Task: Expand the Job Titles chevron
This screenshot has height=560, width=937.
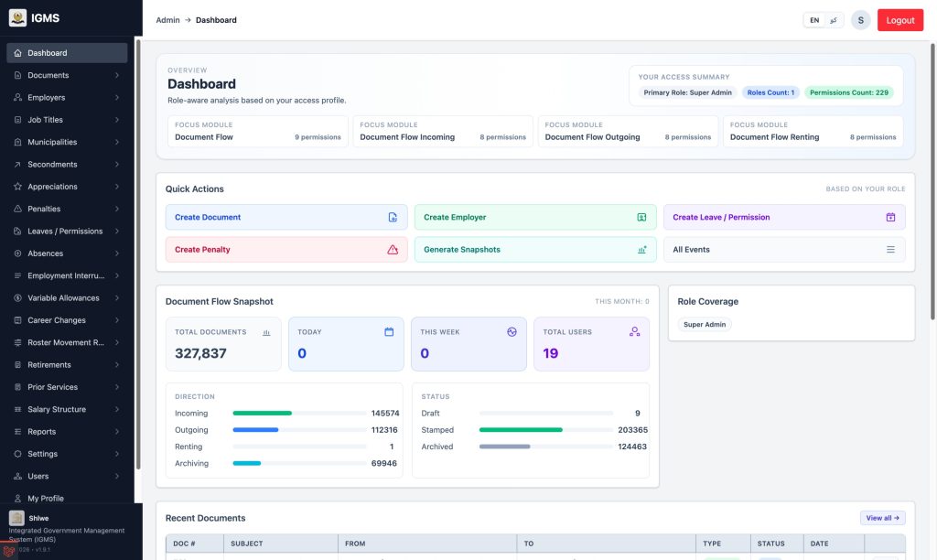Action: pyautogui.click(x=117, y=120)
